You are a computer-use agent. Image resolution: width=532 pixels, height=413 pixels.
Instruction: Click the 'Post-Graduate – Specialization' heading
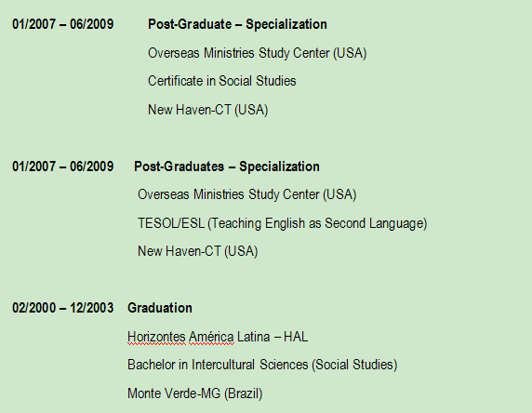[237, 24]
